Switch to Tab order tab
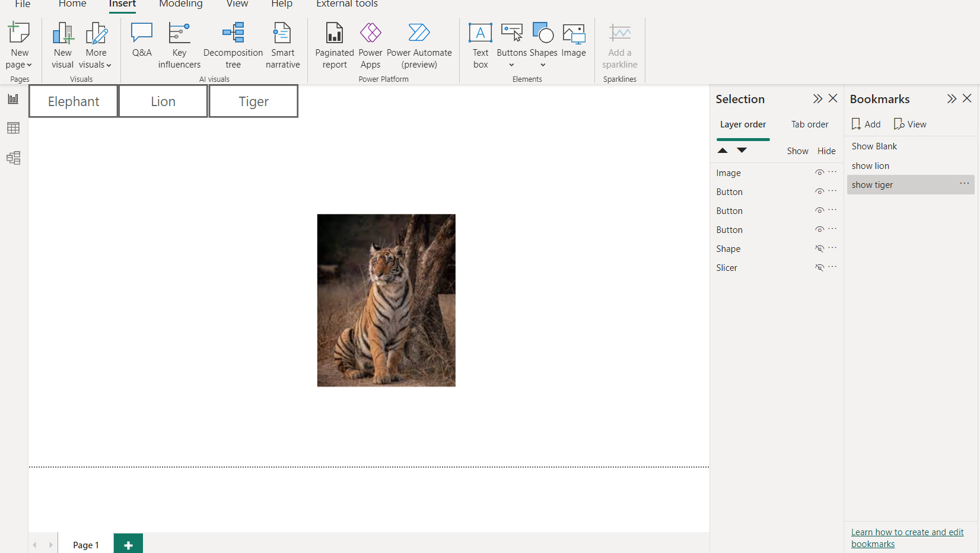This screenshot has width=980, height=553. coord(810,124)
